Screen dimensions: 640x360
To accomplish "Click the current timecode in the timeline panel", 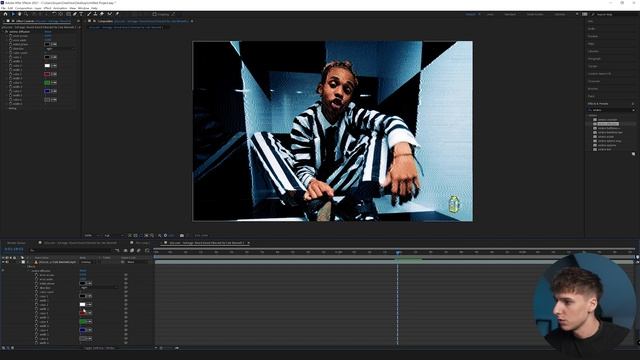I will pyautogui.click(x=13, y=249).
